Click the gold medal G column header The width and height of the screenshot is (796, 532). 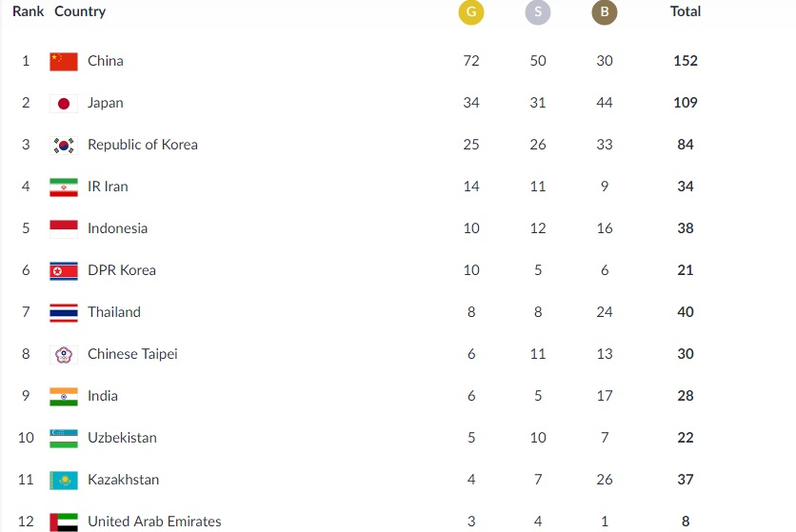pyautogui.click(x=470, y=12)
